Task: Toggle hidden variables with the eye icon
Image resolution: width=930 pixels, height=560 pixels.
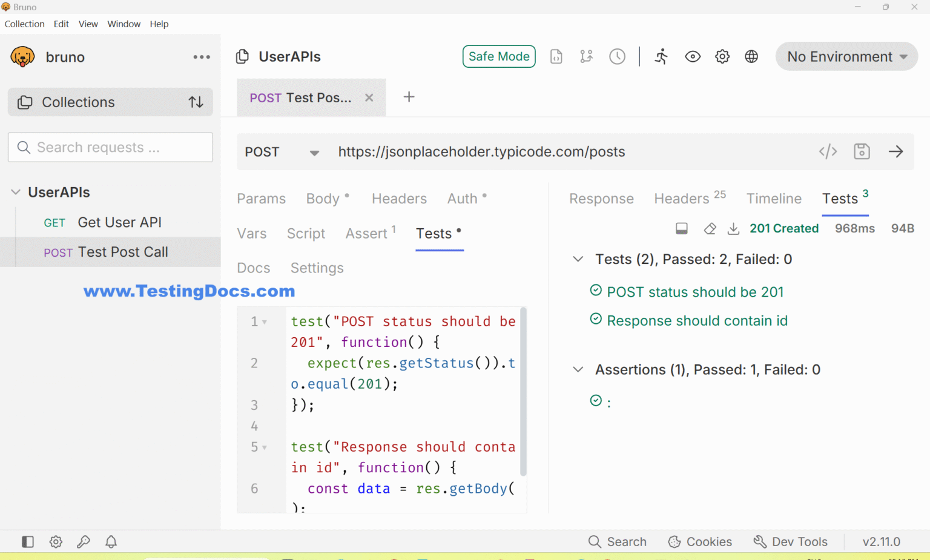Action: pyautogui.click(x=693, y=56)
